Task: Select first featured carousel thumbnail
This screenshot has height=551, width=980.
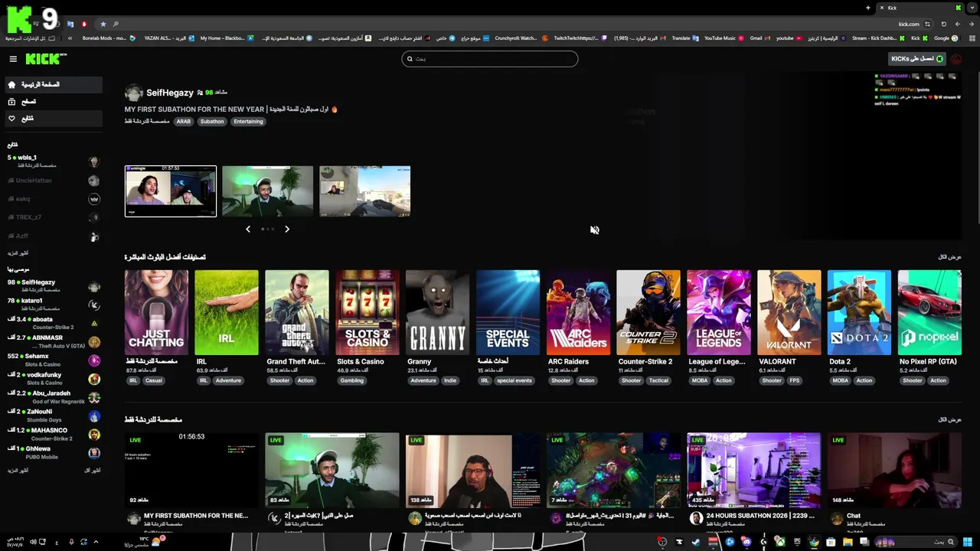Action: (x=171, y=191)
